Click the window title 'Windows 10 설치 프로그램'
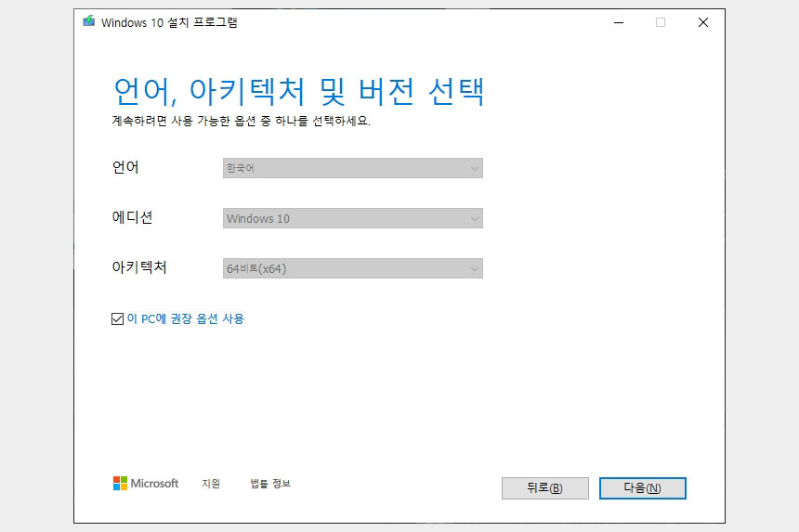This screenshot has height=532, width=799. point(169,22)
